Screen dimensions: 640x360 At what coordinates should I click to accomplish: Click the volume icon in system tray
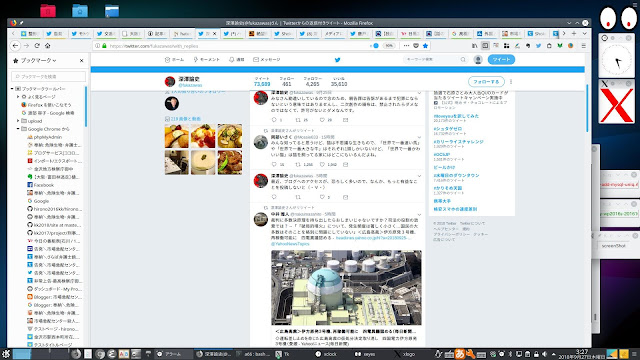pos(544,354)
